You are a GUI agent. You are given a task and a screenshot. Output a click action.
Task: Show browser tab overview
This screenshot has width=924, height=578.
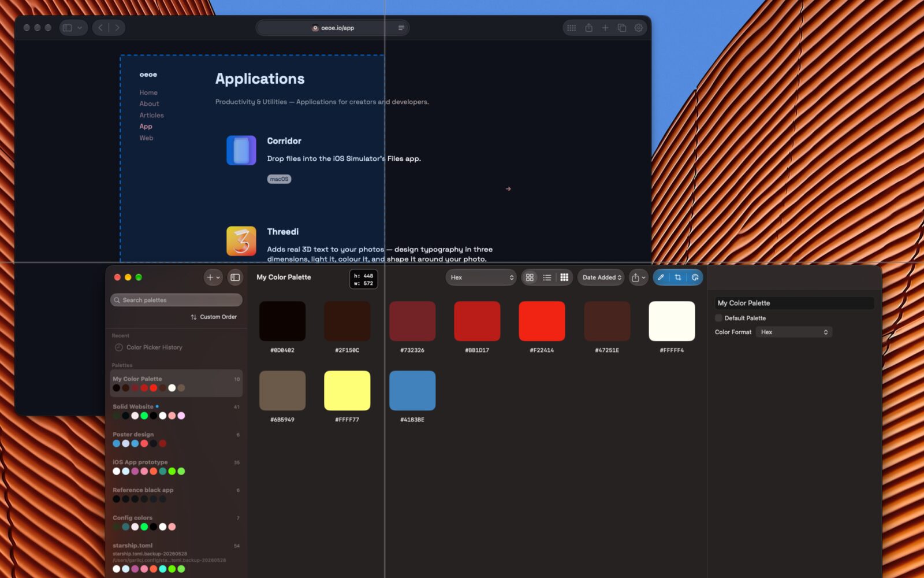[x=622, y=28]
